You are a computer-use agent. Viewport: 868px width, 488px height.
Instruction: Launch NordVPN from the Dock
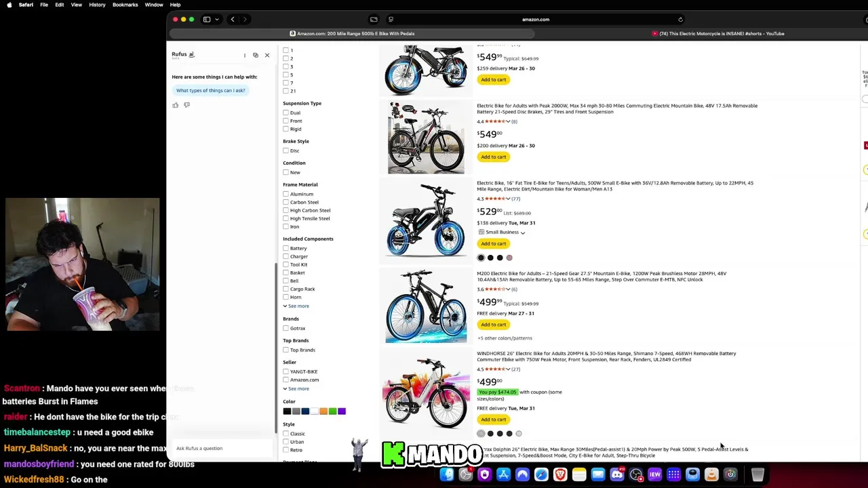(522, 475)
